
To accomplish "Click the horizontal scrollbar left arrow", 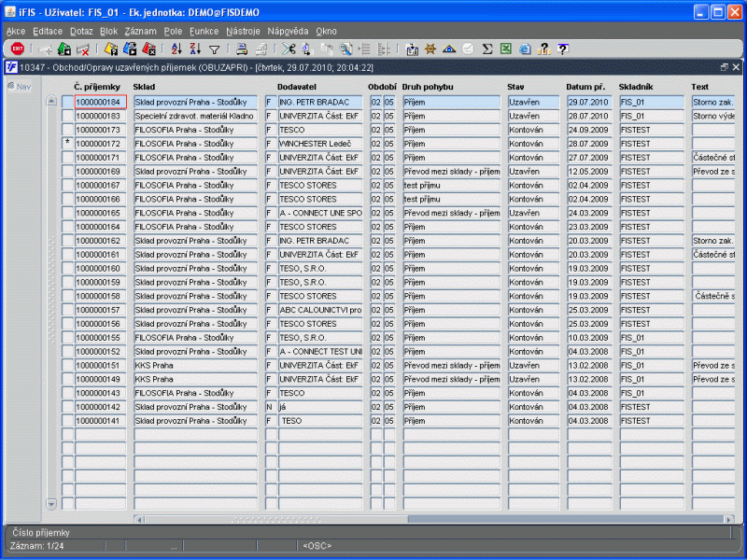I will pyautogui.click(x=139, y=519).
